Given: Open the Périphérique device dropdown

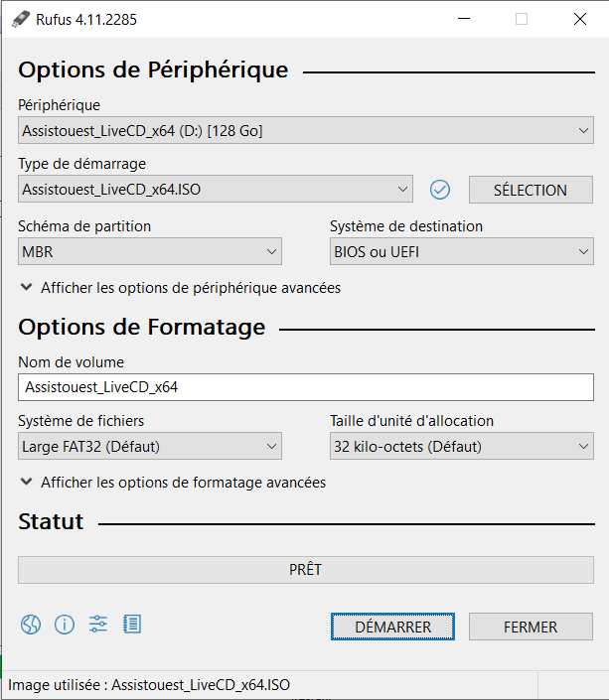Looking at the screenshot, I should pyautogui.click(x=306, y=131).
